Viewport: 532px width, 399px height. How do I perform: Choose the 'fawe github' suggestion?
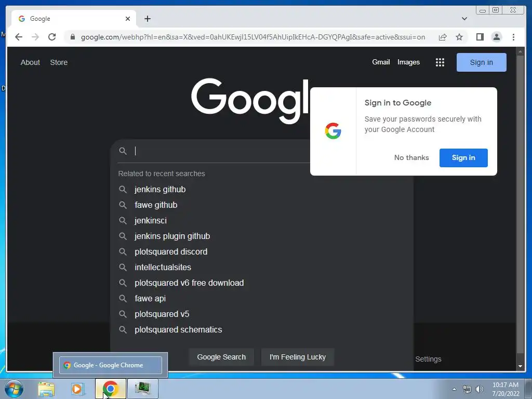pyautogui.click(x=262, y=205)
